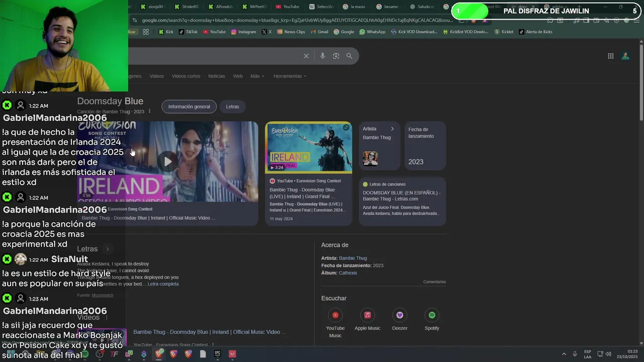The image size is (644, 362).
Task: Open the Cathexis album link
Action: point(348,273)
